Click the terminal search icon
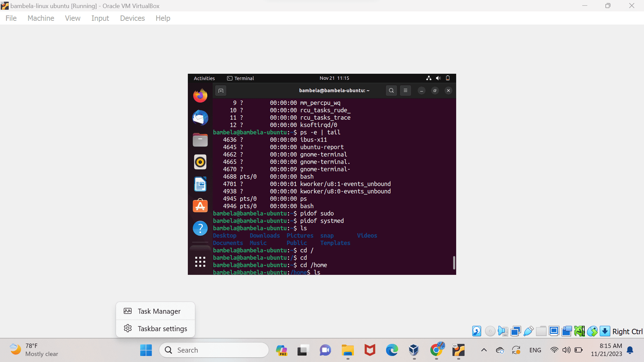 pyautogui.click(x=391, y=90)
